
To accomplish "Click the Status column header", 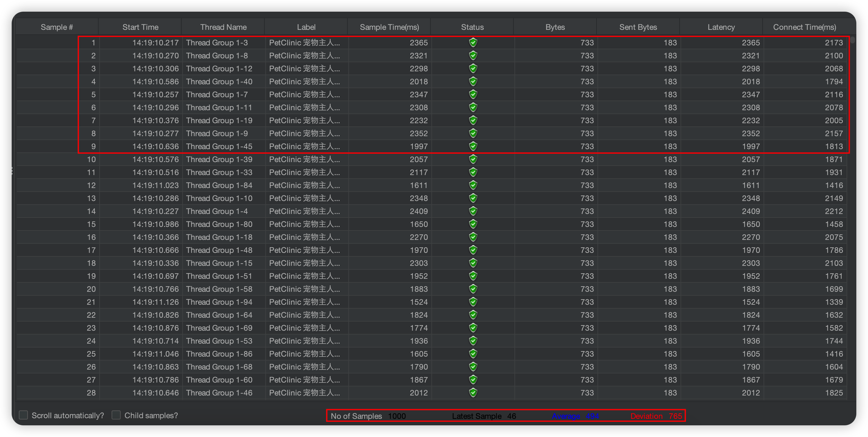I will [x=472, y=27].
